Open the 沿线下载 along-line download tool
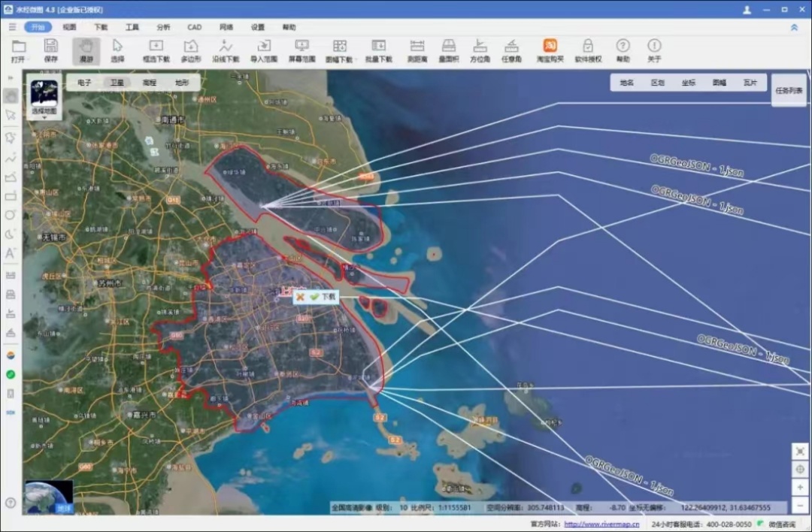This screenshot has width=812, height=532. (x=226, y=50)
